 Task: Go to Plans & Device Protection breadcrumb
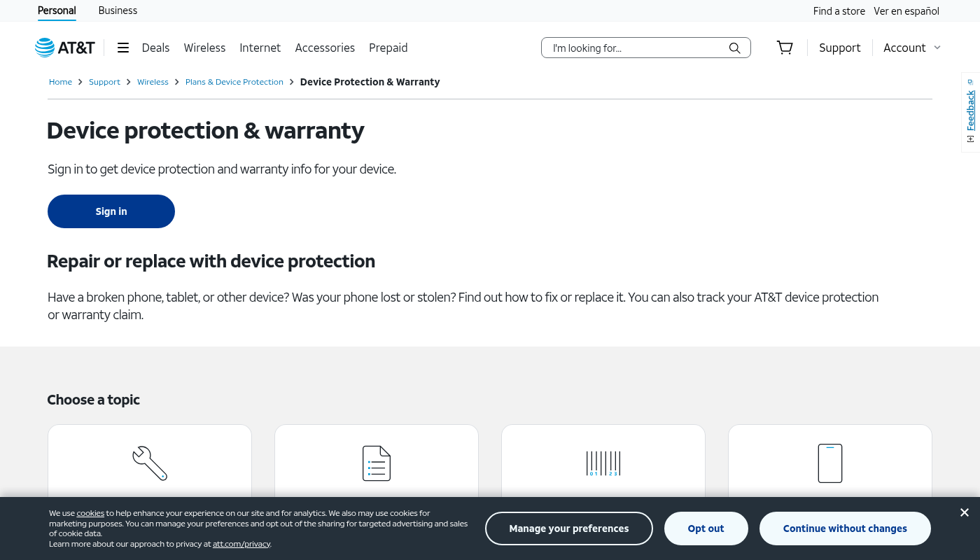[234, 82]
